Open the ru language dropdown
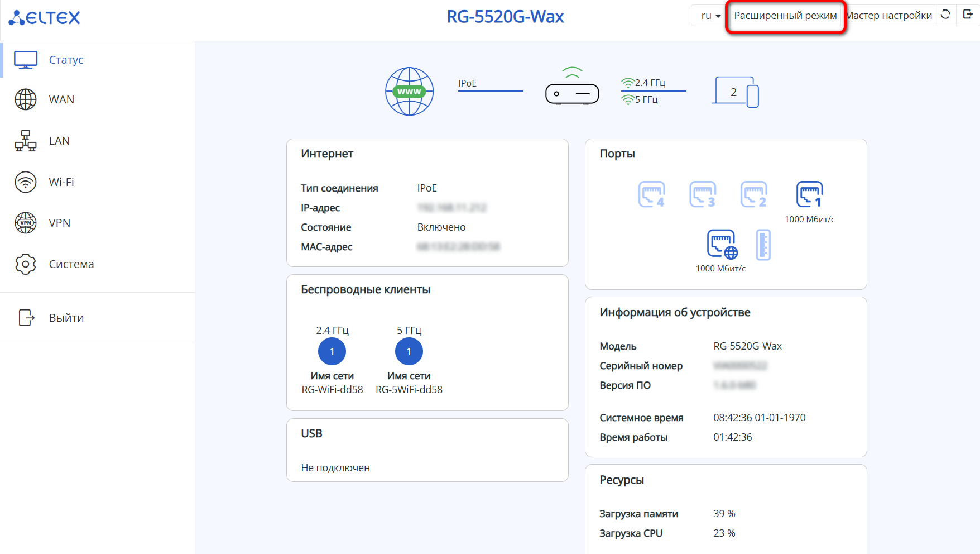This screenshot has width=980, height=554. pyautogui.click(x=710, y=16)
